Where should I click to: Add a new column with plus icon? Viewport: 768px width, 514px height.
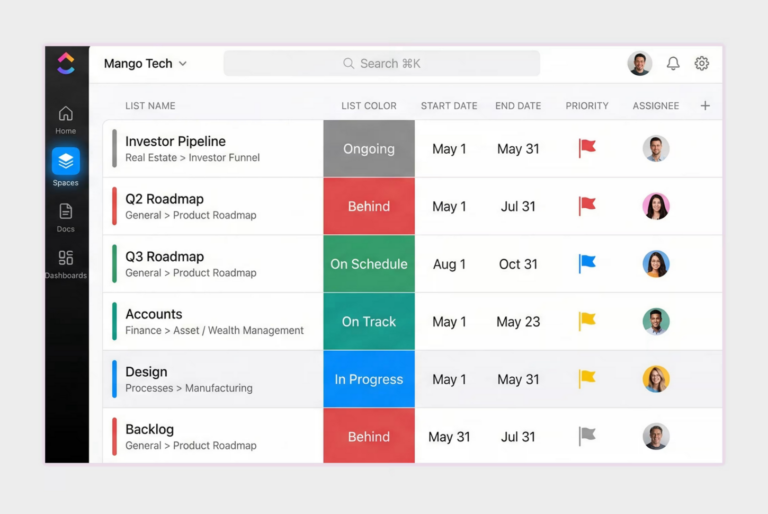pos(705,105)
